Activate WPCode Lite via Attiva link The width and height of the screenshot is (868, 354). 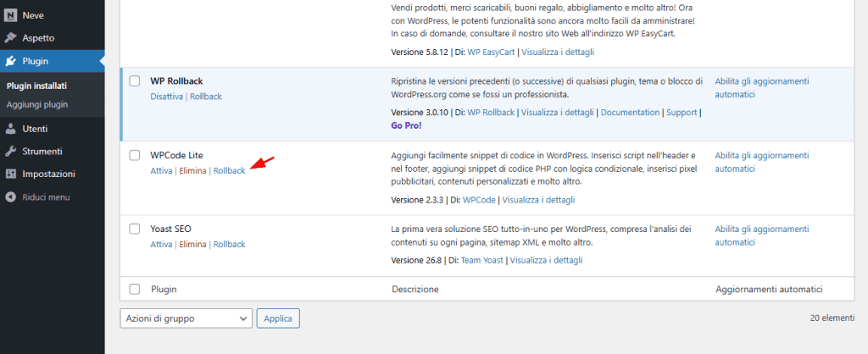point(161,171)
